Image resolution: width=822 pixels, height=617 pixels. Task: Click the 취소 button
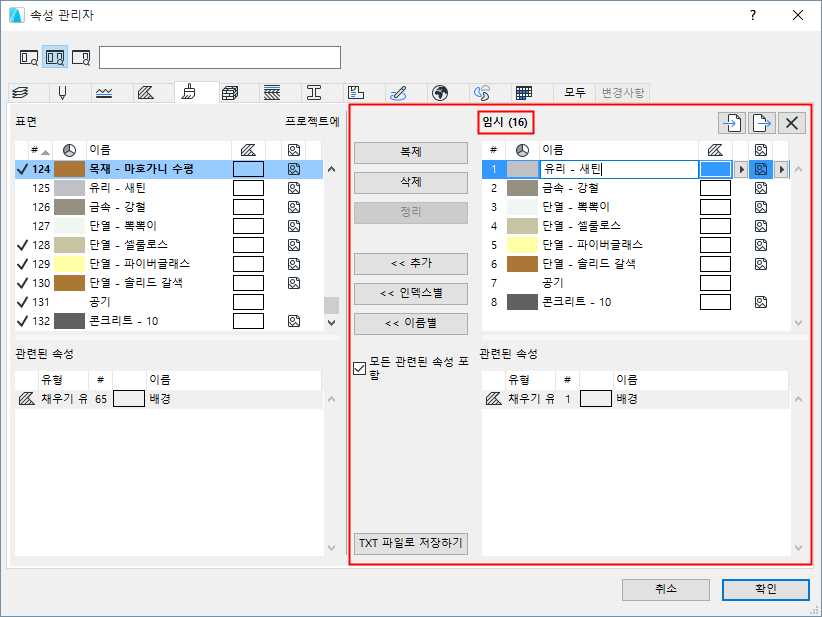tap(666, 589)
